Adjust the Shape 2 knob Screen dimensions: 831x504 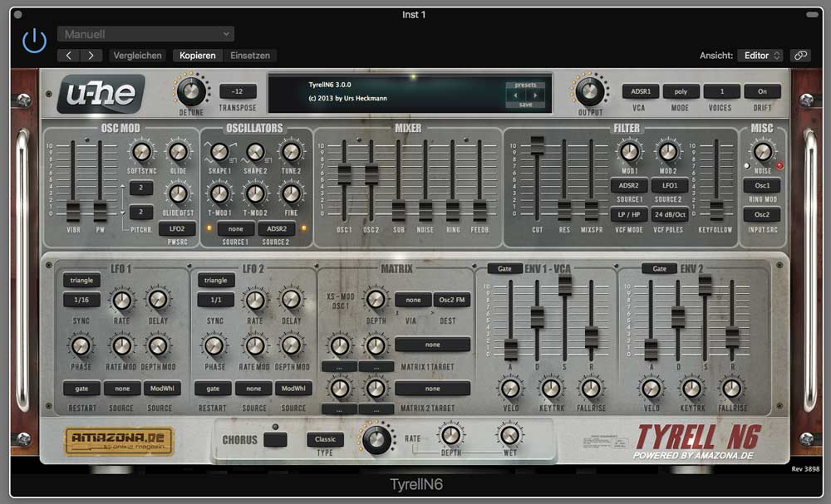255,152
